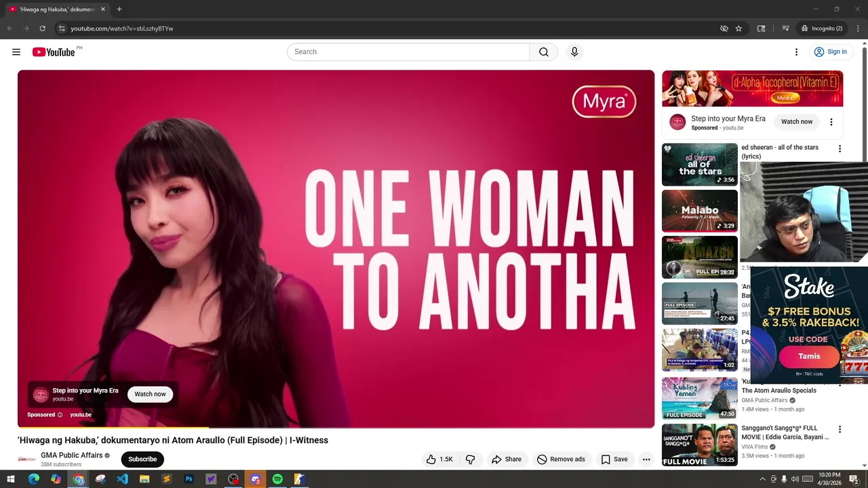The width and height of the screenshot is (868, 488).
Task: Open options for ed sheeran video
Action: coord(840,149)
